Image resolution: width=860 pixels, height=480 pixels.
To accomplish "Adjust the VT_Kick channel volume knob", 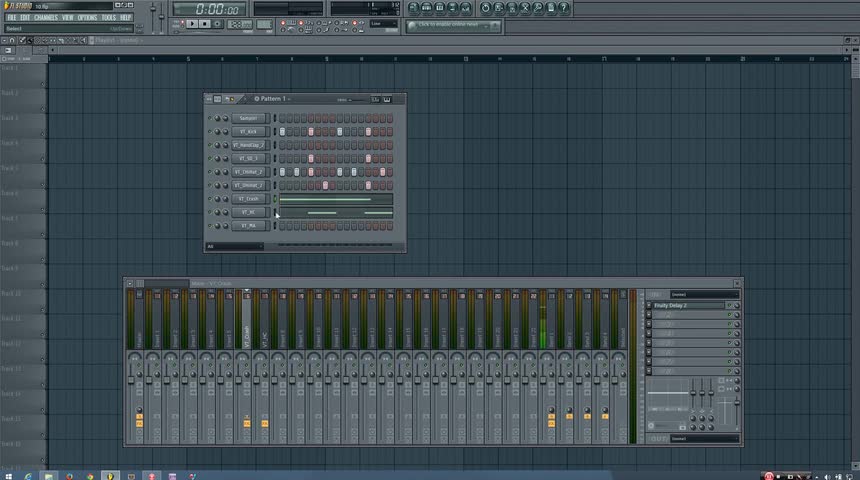I will point(226,131).
